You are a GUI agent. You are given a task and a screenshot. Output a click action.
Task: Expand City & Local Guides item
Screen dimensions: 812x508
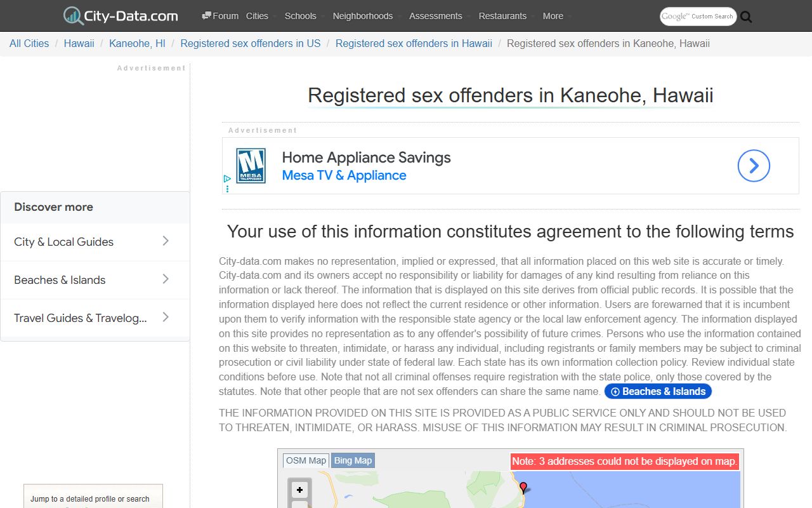(95, 242)
